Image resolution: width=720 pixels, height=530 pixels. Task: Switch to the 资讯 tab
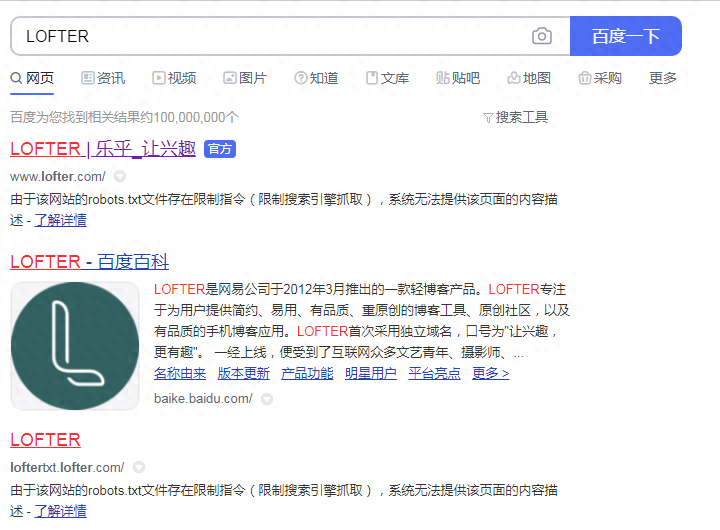point(103,78)
